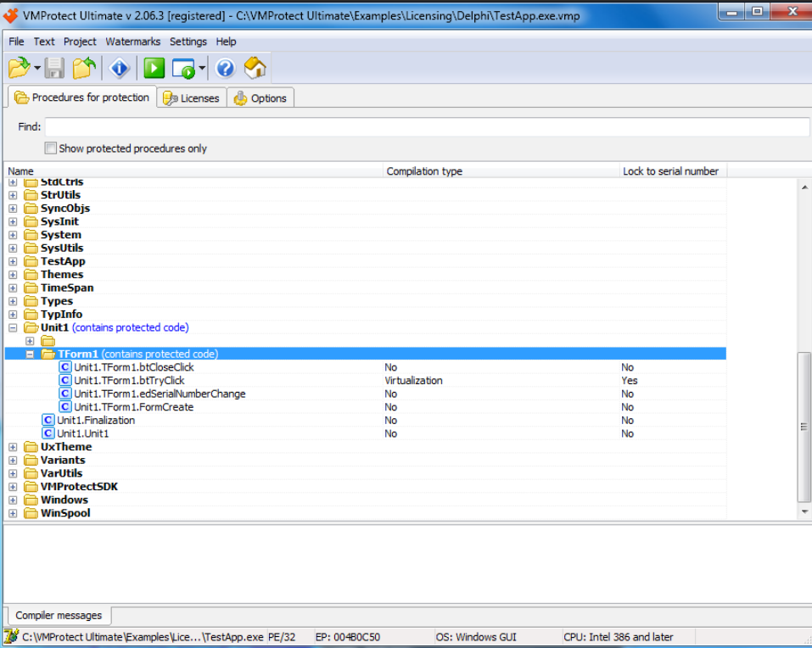Switch to the Procedures for protection tab
The width and height of the screenshot is (812, 648).
82,98
